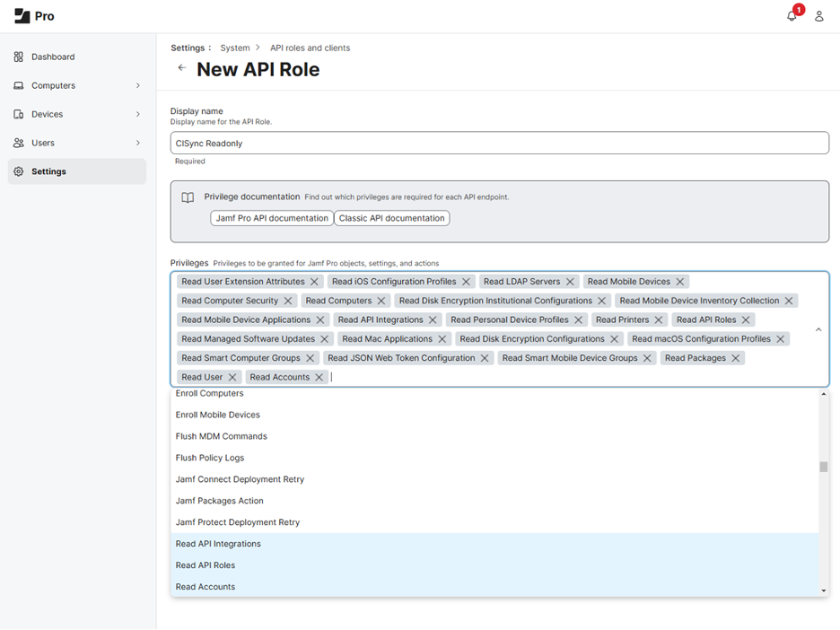Viewport: 840px width, 630px height.
Task: Click the privileges list scrollbar thumb
Action: tap(824, 468)
